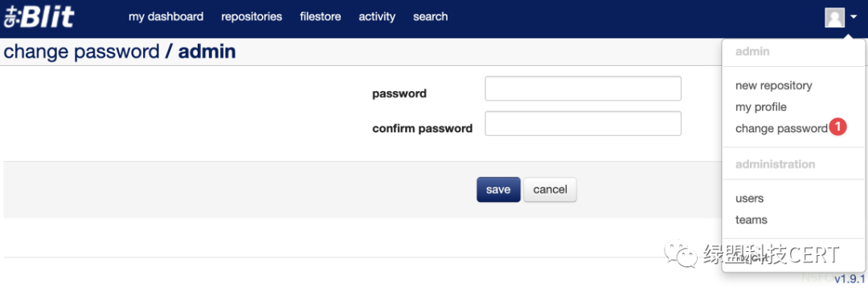Image resolution: width=868 pixels, height=293 pixels.
Task: Open search from the top navigation
Action: 430,17
